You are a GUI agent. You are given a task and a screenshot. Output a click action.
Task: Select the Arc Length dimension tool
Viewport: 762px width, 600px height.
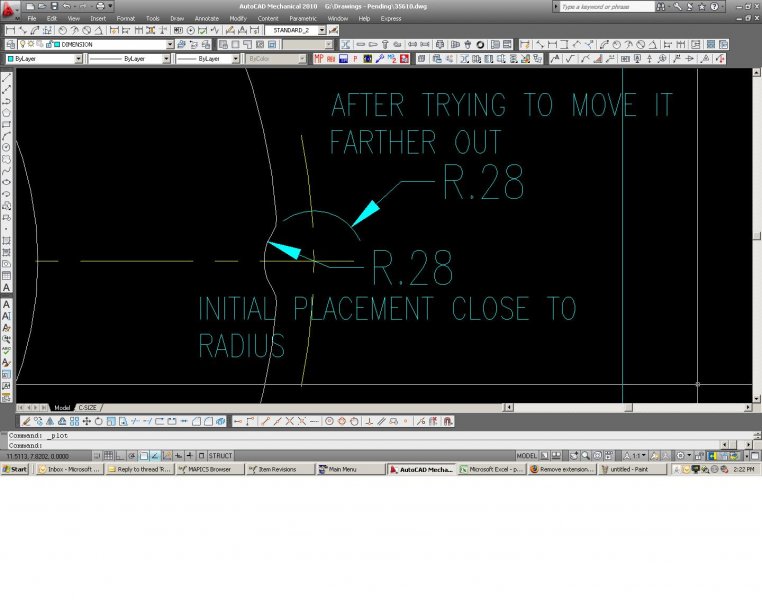click(35, 30)
